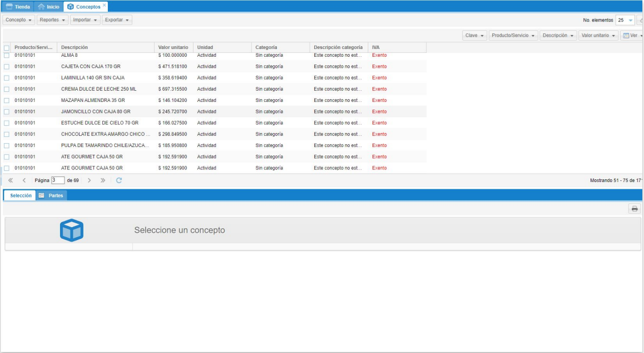
Task: Click the page number input field
Action: [58, 180]
